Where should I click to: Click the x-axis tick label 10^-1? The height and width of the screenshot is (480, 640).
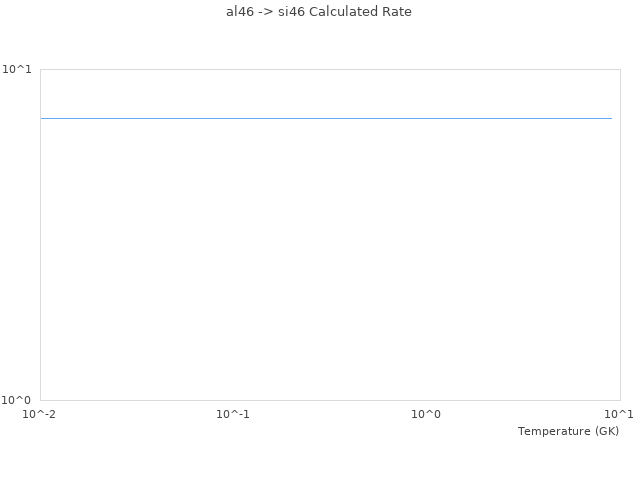coord(233,414)
